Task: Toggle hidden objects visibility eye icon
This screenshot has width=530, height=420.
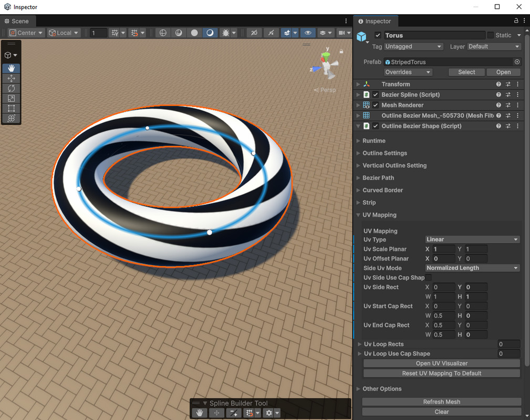Action: pos(308,33)
